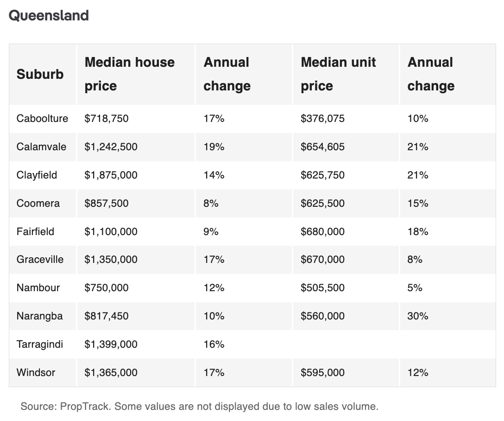Select Nambour's $505,500 unit price
Screen dimensions: 504x421
[x=322, y=288]
